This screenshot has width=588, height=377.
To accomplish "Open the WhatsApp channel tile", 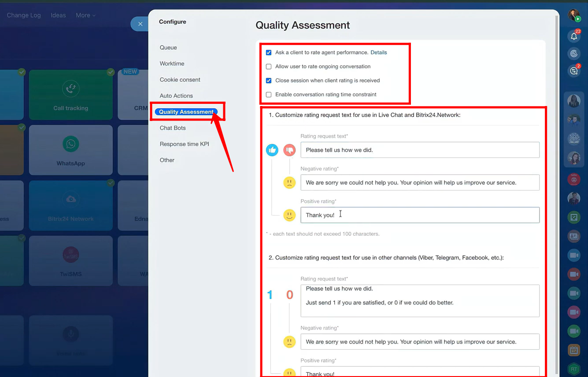I will [x=71, y=150].
